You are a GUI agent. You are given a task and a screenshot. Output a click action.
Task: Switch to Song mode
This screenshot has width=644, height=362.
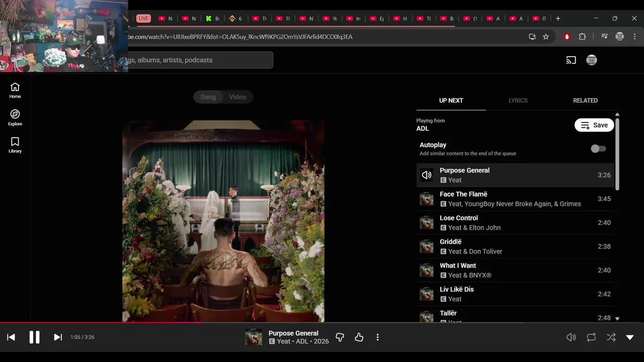[x=208, y=97]
